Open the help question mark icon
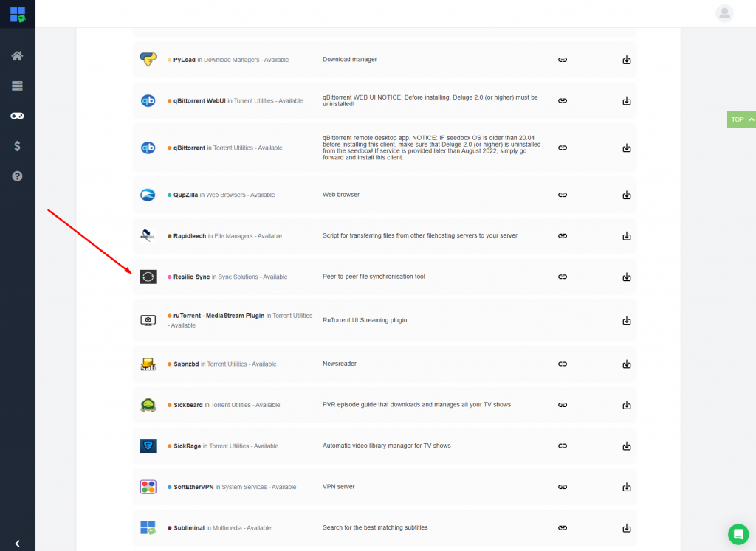The image size is (756, 551). pyautogui.click(x=18, y=176)
